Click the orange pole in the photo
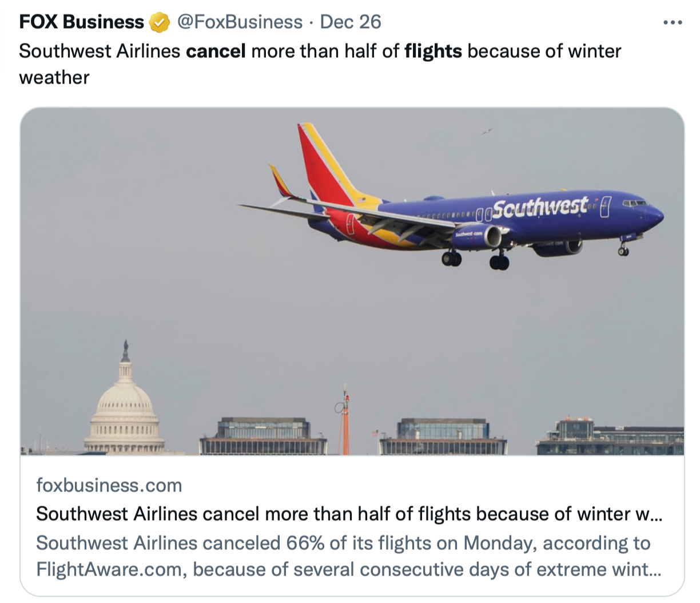700x603 pixels. tap(345, 422)
